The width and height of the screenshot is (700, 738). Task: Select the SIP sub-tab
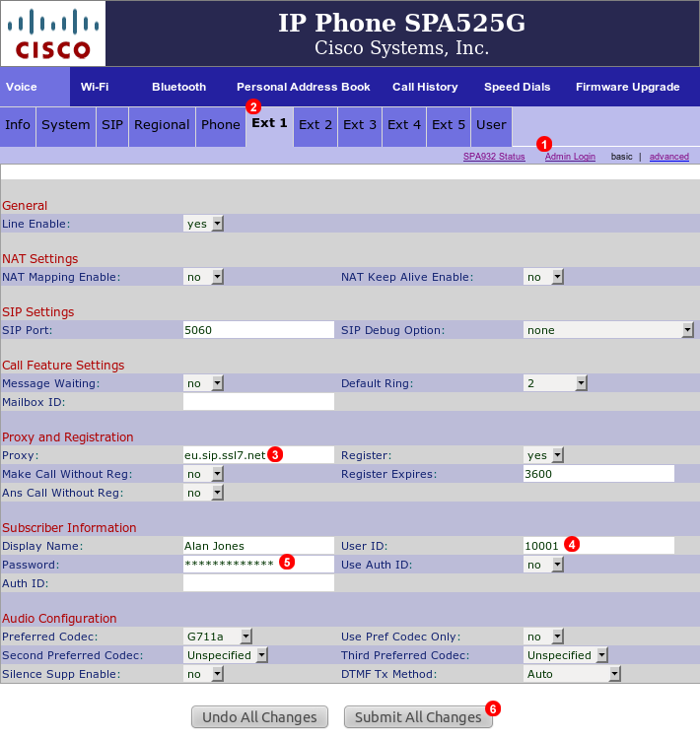click(x=112, y=126)
